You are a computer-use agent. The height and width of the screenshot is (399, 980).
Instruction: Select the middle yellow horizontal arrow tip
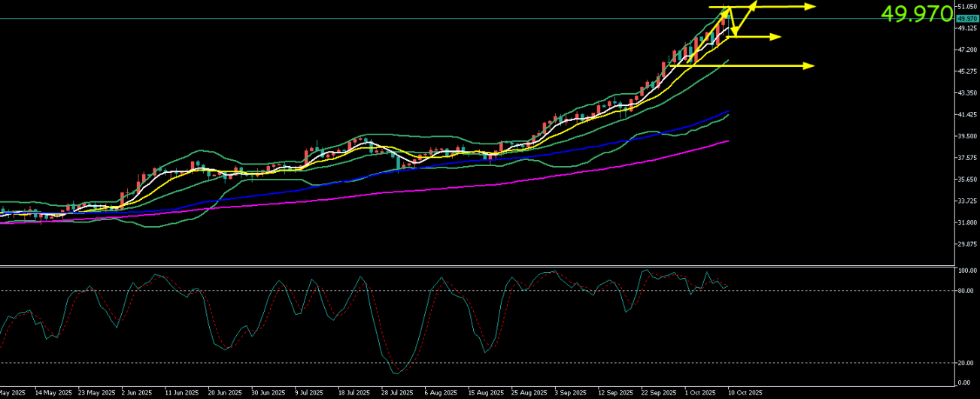[x=777, y=37]
